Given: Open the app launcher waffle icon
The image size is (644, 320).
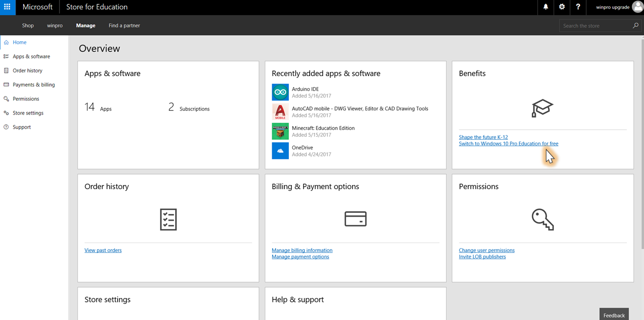Looking at the screenshot, I should pyautogui.click(x=7, y=7).
